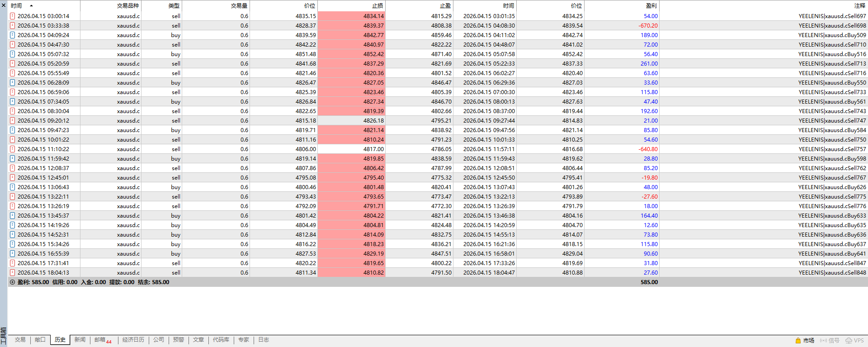Open the 经济日历 tab
The image size is (868, 347).
tap(133, 340)
